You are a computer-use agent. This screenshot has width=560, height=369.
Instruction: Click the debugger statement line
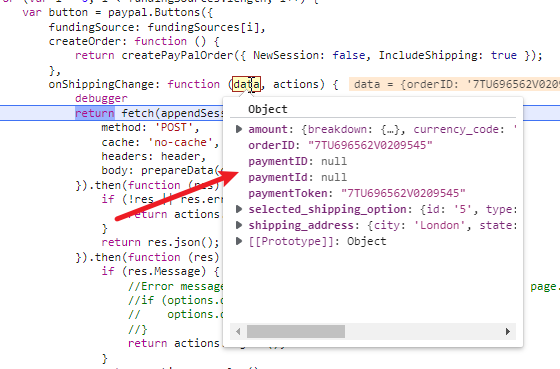pos(101,99)
